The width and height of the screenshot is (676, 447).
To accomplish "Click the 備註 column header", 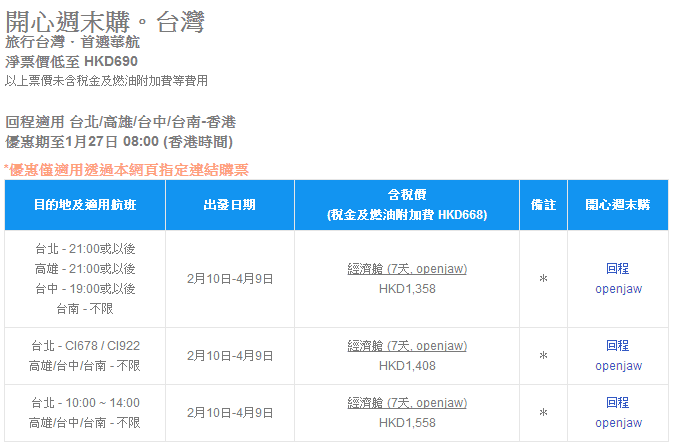I will point(543,205).
